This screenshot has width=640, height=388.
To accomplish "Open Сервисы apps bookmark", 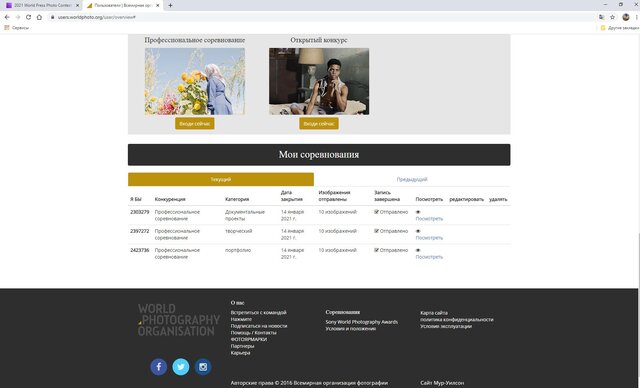I will 17,28.
